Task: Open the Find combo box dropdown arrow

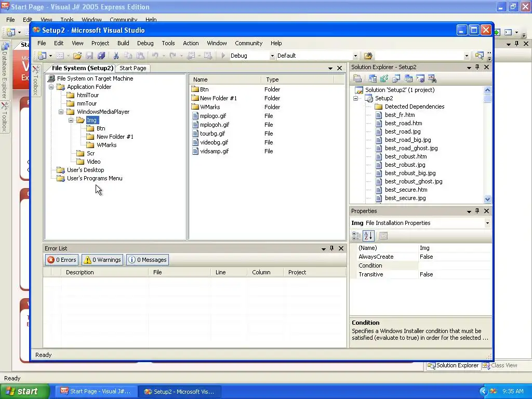Action: [x=467, y=56]
